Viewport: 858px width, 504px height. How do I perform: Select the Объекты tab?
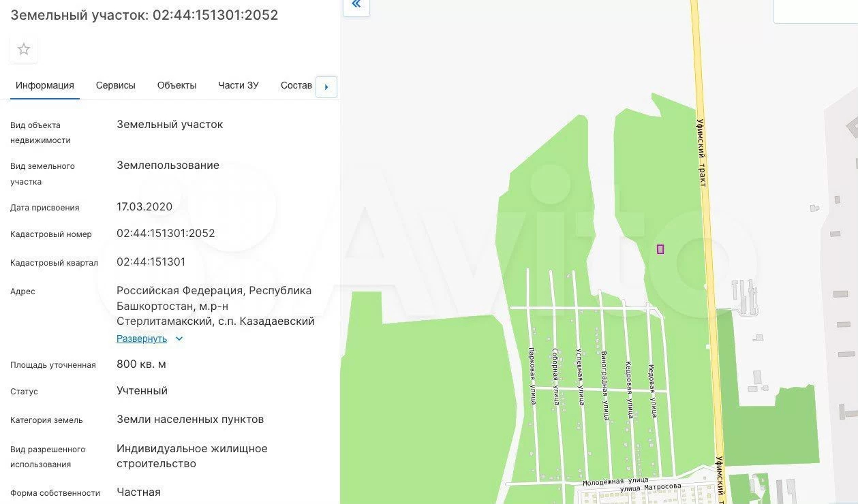[x=177, y=85]
